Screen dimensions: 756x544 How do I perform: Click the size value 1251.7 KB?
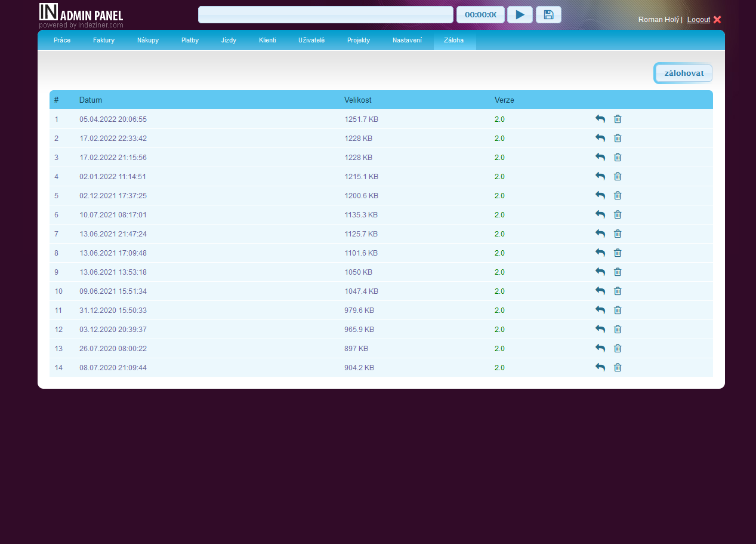tap(361, 119)
